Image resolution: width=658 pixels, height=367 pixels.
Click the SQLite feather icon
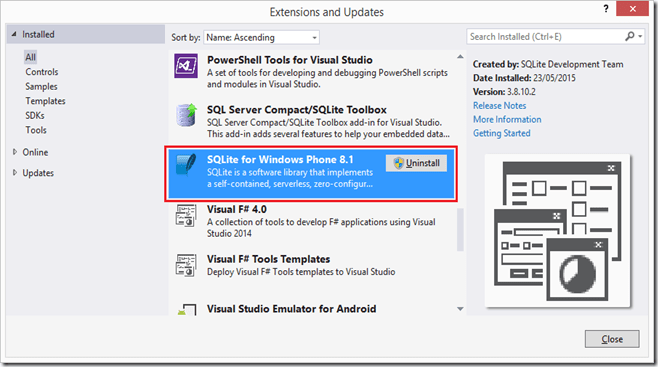186,164
